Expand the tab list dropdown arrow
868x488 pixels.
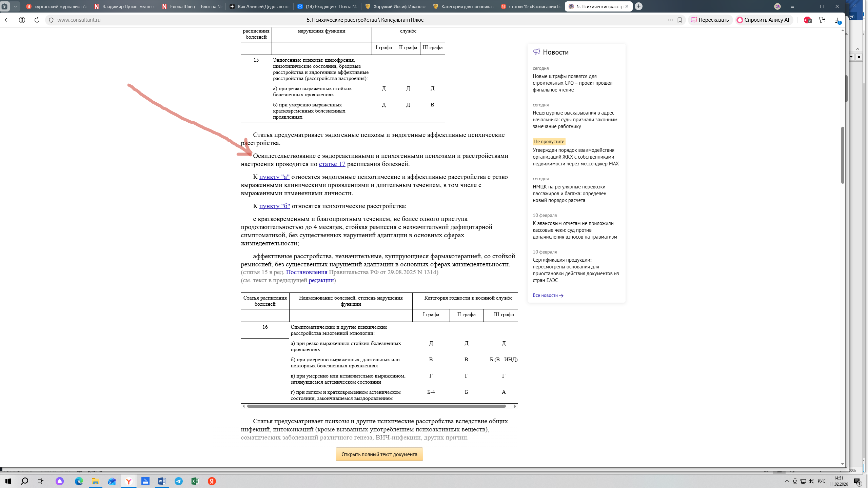[15, 6]
